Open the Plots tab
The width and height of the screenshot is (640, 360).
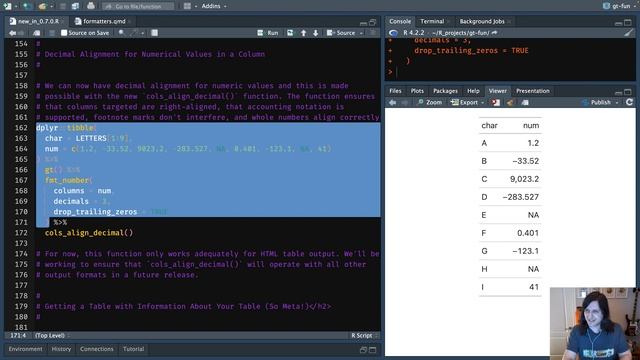[417, 91]
